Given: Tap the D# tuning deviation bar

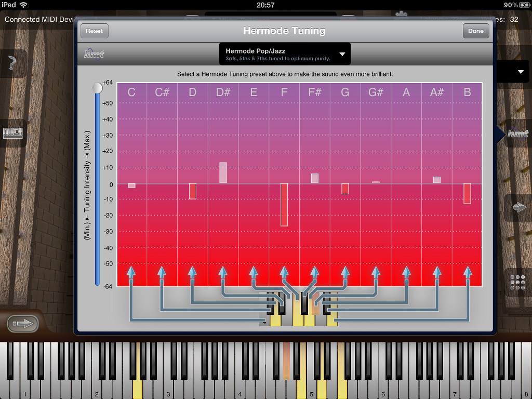Looking at the screenshot, I should click(x=223, y=172).
